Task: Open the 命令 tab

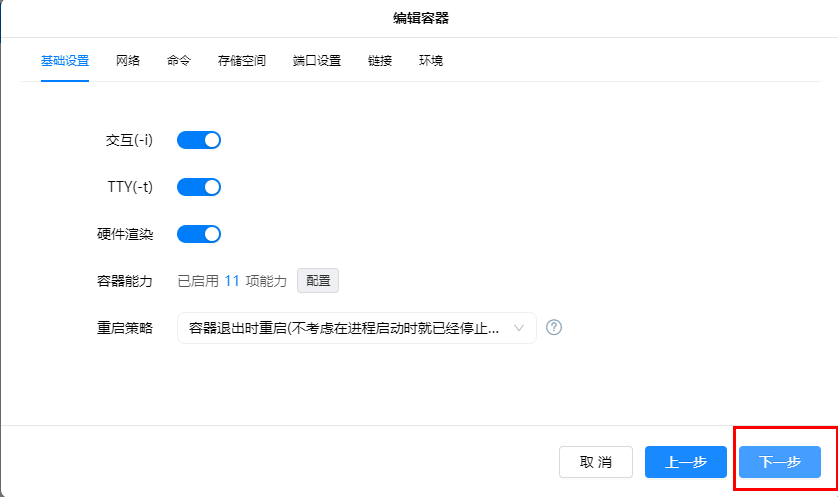Action: point(179,61)
